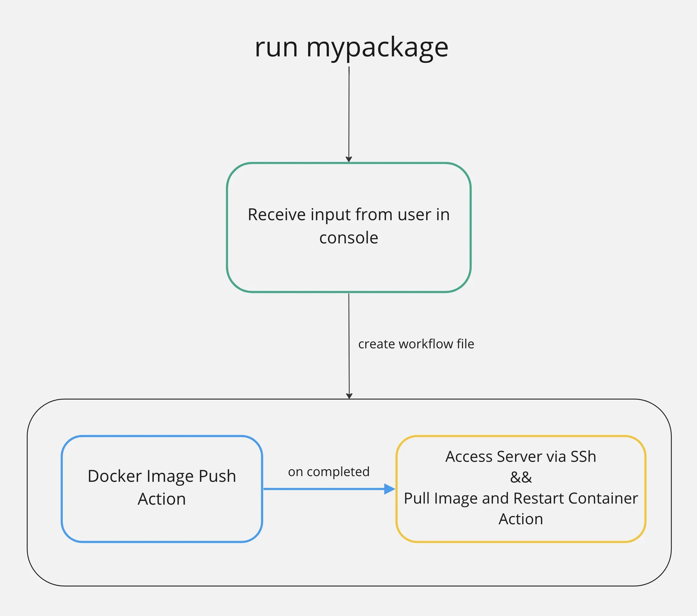
Task: Click the "Pull Image and Restart Container" text
Action: point(520,498)
